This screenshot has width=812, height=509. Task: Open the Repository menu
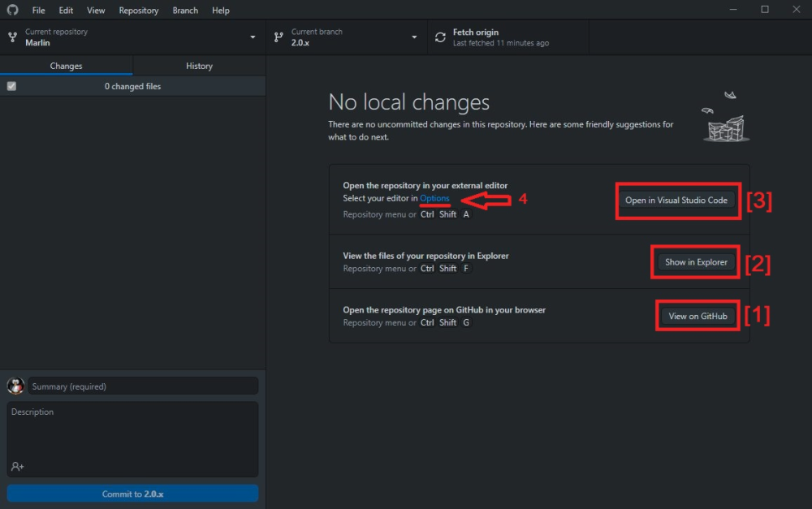(x=138, y=11)
